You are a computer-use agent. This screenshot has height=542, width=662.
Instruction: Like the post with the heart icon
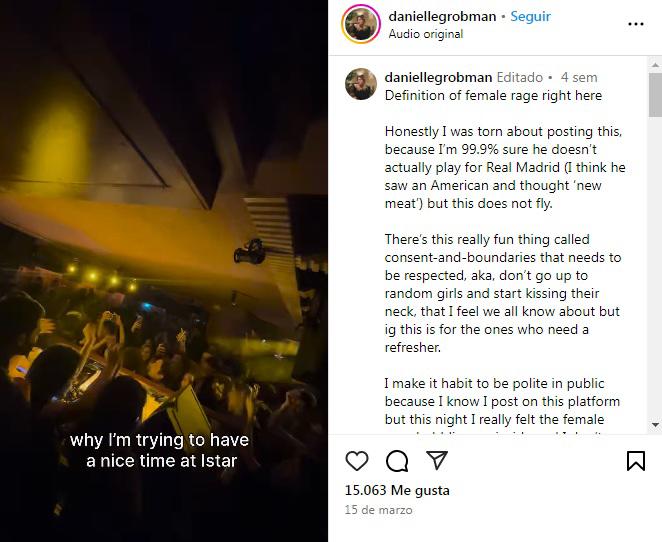[x=357, y=461]
